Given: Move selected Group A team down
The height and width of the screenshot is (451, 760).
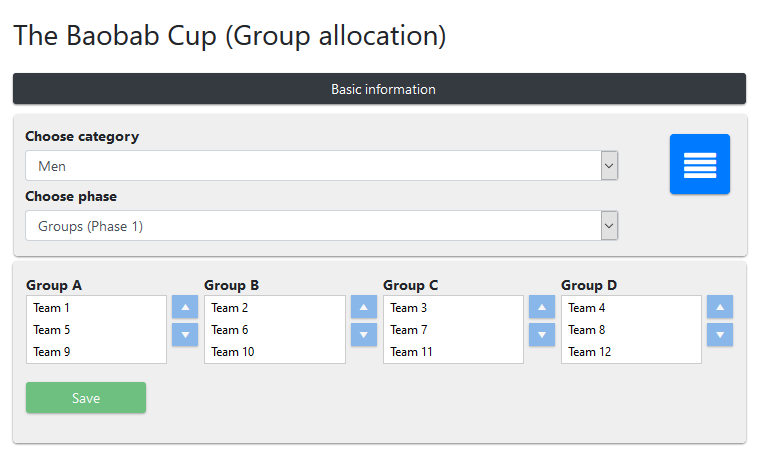Looking at the screenshot, I should tap(185, 335).
